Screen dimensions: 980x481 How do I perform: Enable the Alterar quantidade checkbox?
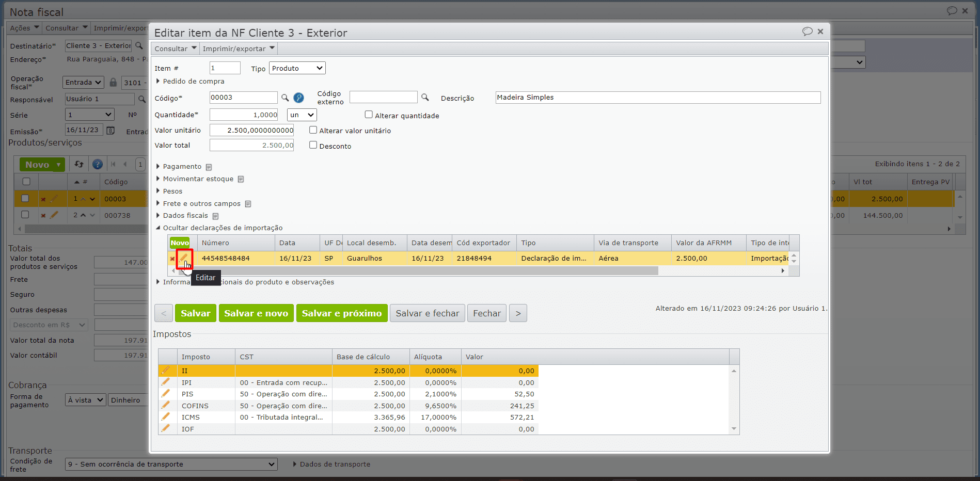tap(369, 115)
